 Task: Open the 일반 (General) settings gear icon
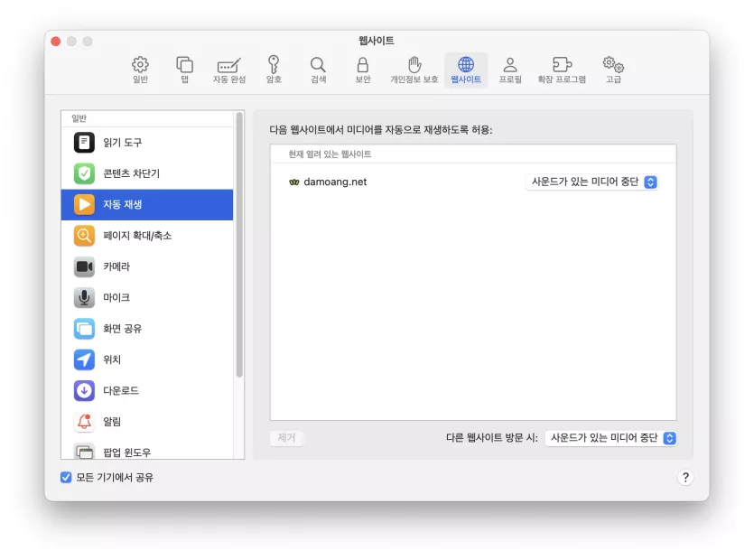pyautogui.click(x=140, y=70)
